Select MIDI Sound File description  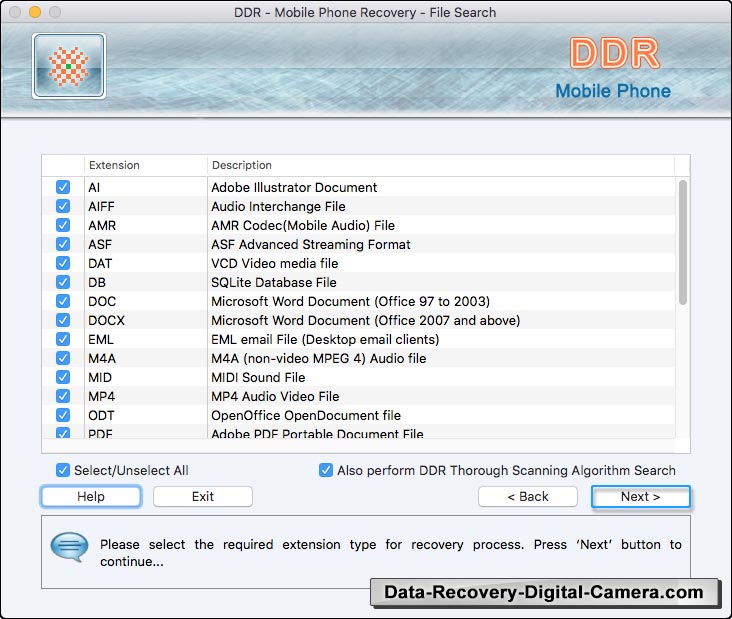pos(258,377)
